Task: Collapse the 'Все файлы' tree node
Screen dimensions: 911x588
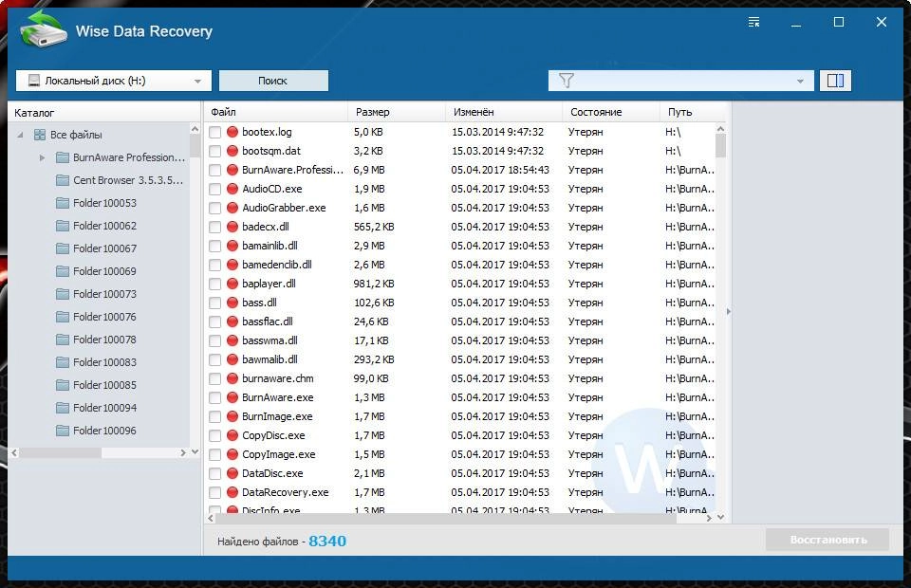Action: coord(20,135)
